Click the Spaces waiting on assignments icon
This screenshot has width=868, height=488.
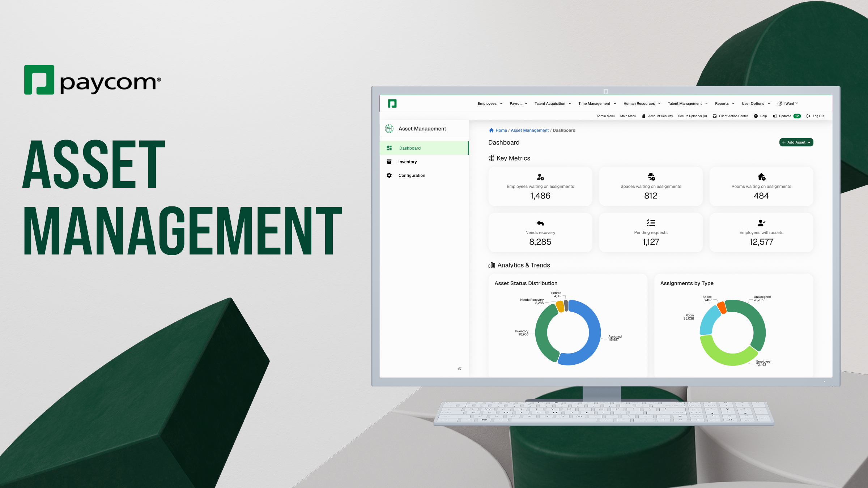(x=651, y=177)
